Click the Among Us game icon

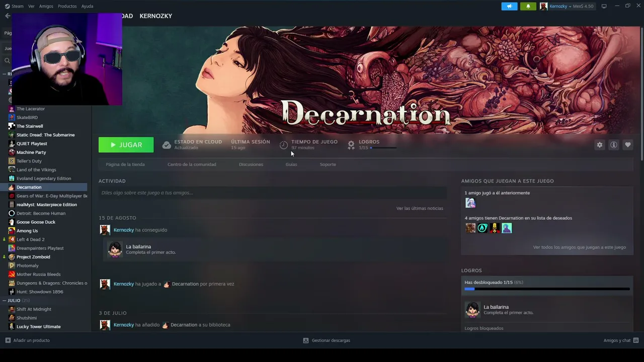(12, 231)
